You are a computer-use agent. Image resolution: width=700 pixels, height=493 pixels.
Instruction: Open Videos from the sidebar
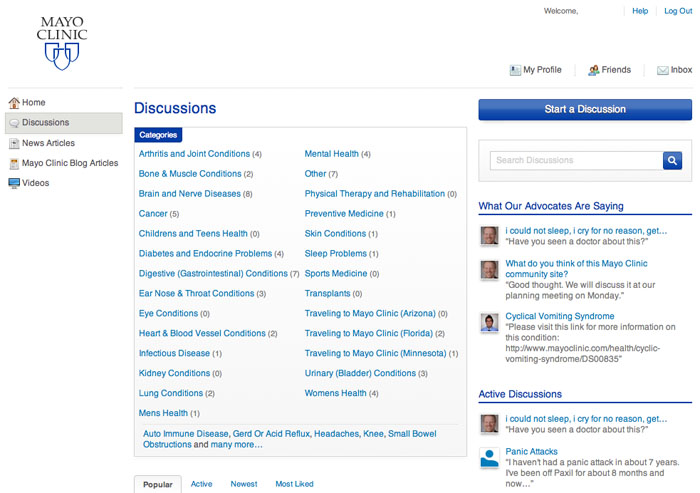pos(36,183)
